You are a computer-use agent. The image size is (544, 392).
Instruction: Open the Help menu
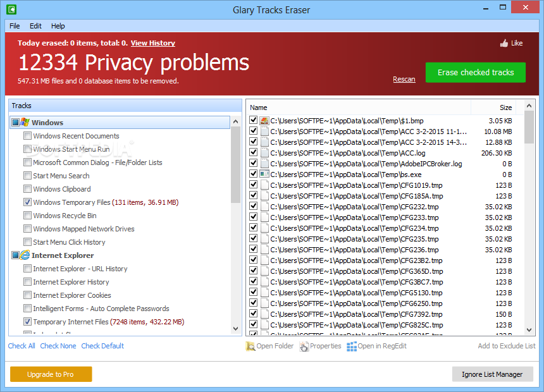pos(58,26)
